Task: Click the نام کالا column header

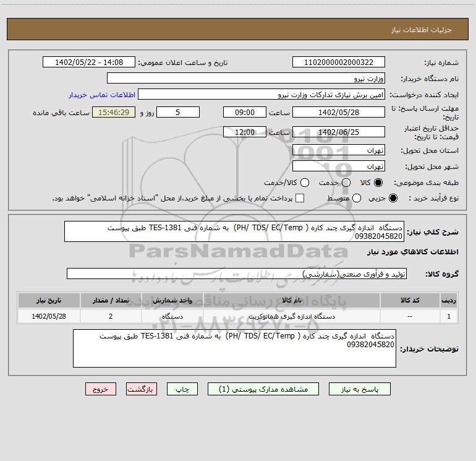Action: (291, 300)
